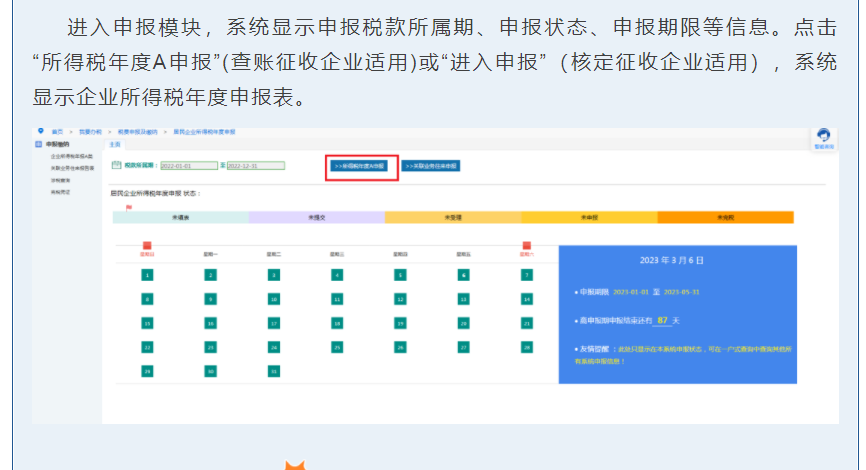
Task: Click the red flag status marker
Action: tap(129, 208)
